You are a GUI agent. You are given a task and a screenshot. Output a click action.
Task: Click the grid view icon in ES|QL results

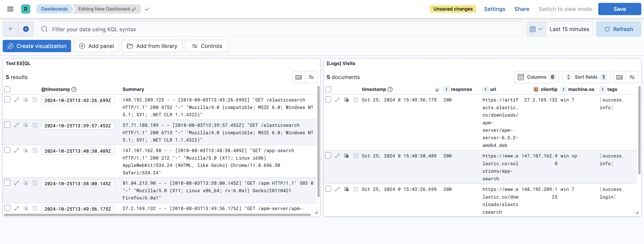pyautogui.click(x=299, y=77)
